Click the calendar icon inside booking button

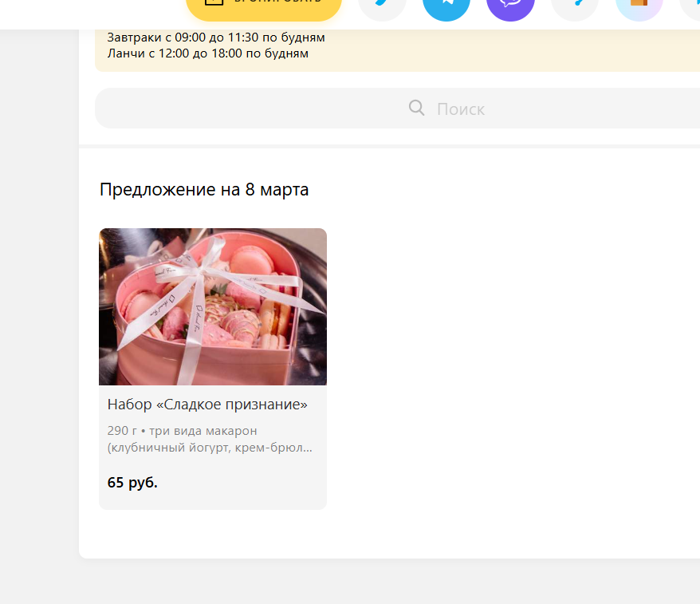click(x=214, y=2)
